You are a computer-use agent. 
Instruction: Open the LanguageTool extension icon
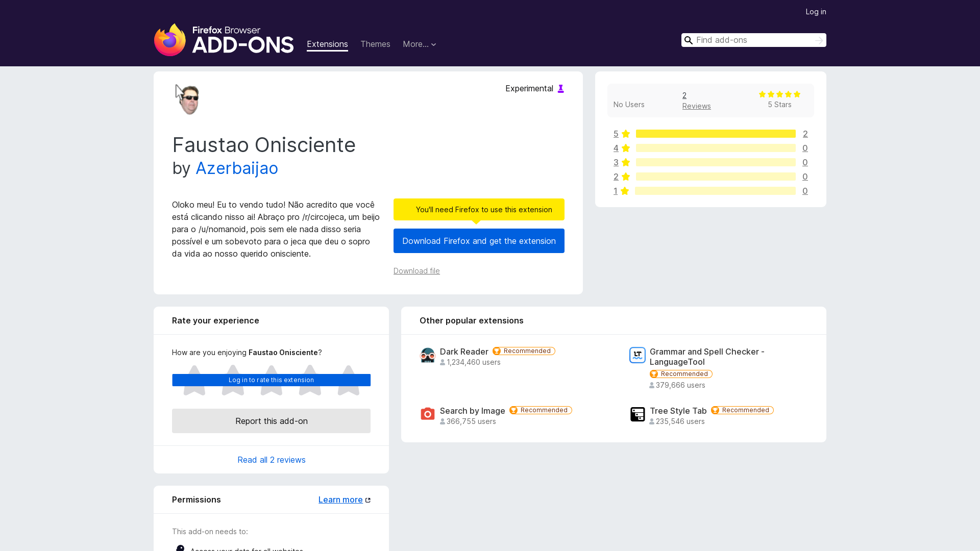click(x=637, y=355)
